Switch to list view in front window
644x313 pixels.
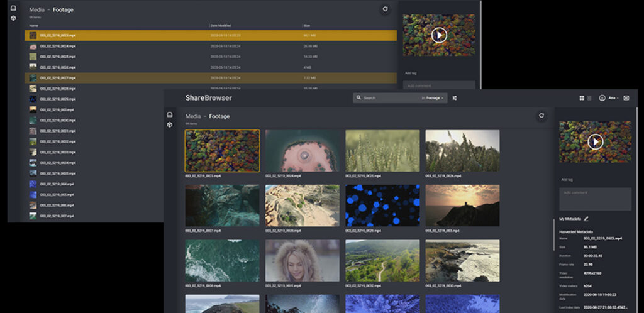tap(589, 98)
